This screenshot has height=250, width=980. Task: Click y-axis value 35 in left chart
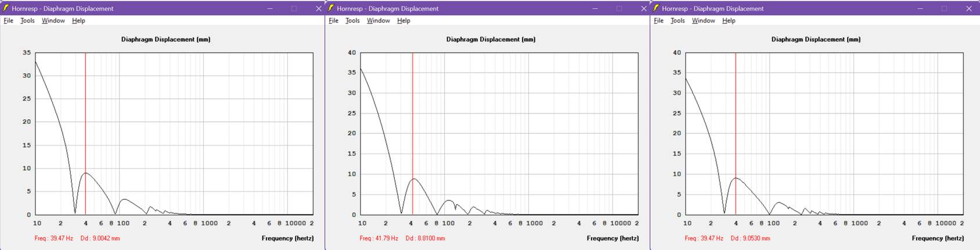tap(27, 52)
